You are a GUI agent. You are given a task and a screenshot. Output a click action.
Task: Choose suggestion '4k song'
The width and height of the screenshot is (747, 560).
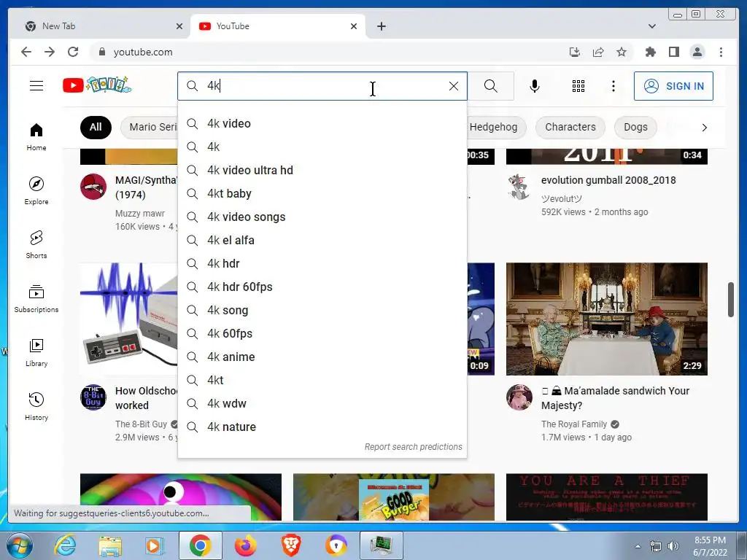(322, 311)
